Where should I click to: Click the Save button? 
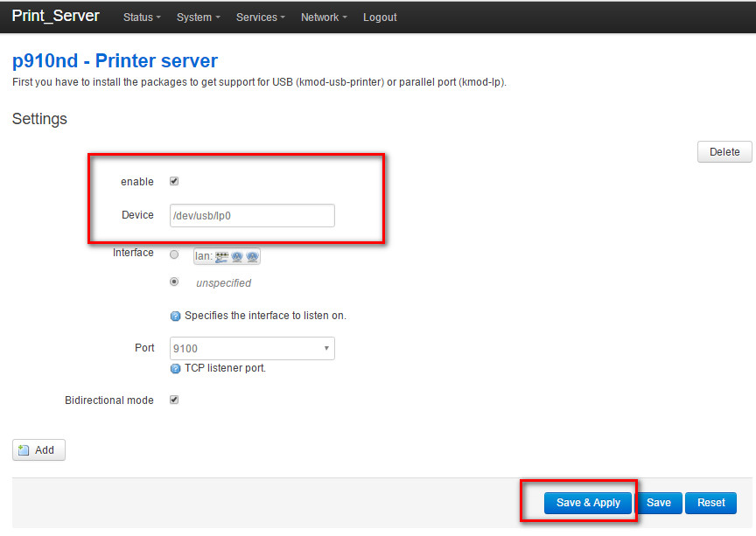[658, 503]
